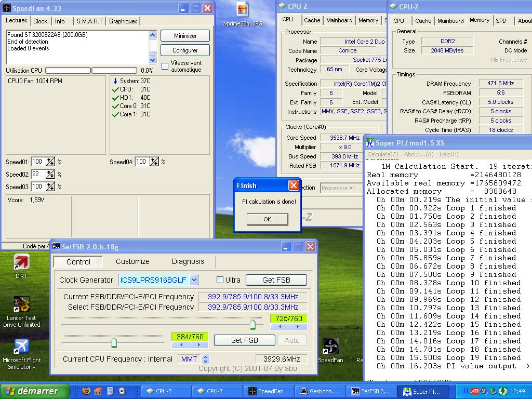
Task: Click the Processor #1 selection dropdown
Action: tap(341, 188)
